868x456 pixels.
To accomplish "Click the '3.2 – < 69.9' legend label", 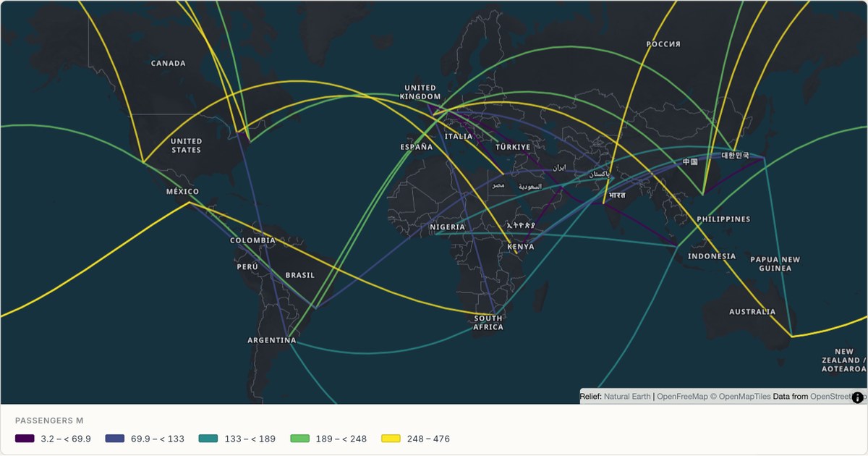I will pyautogui.click(x=66, y=439).
